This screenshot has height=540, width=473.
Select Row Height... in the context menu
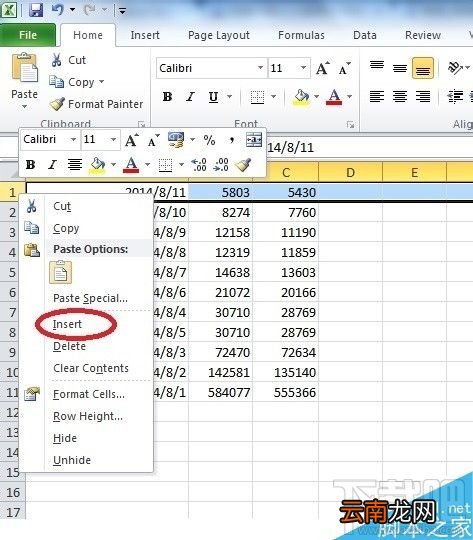click(x=88, y=416)
